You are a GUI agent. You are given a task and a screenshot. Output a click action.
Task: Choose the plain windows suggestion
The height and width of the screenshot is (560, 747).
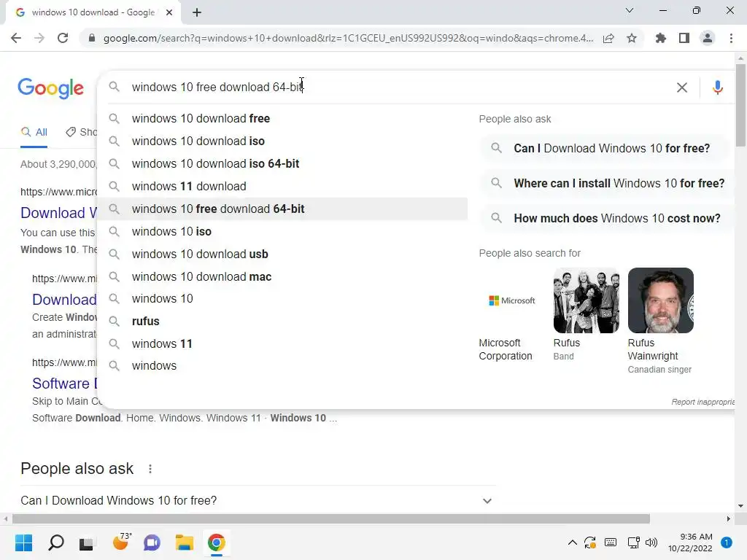pos(282,366)
